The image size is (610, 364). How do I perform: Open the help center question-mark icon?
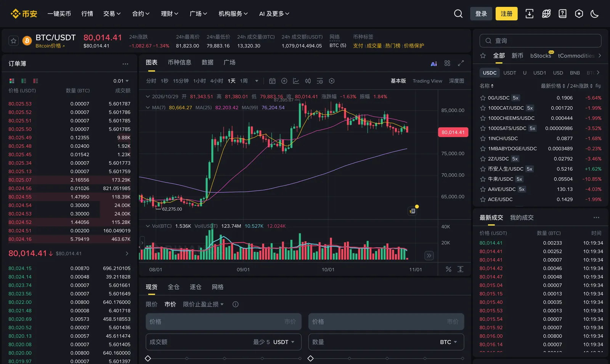coord(562,14)
